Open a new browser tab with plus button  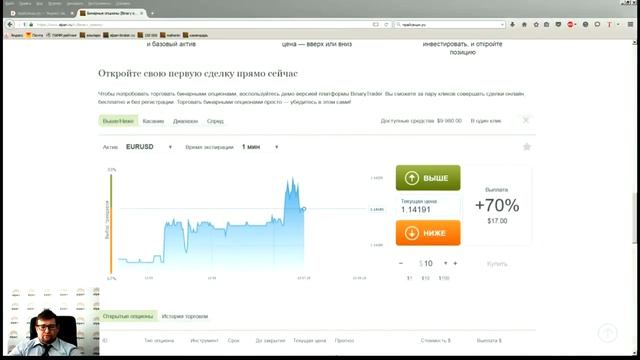tap(152, 13)
